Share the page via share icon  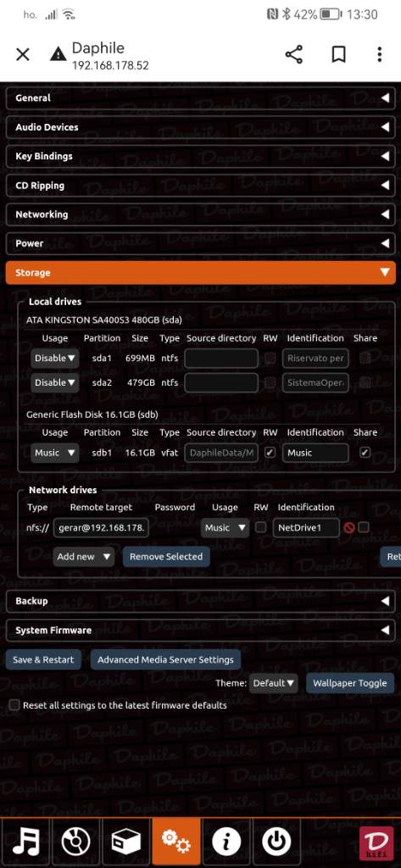(294, 54)
